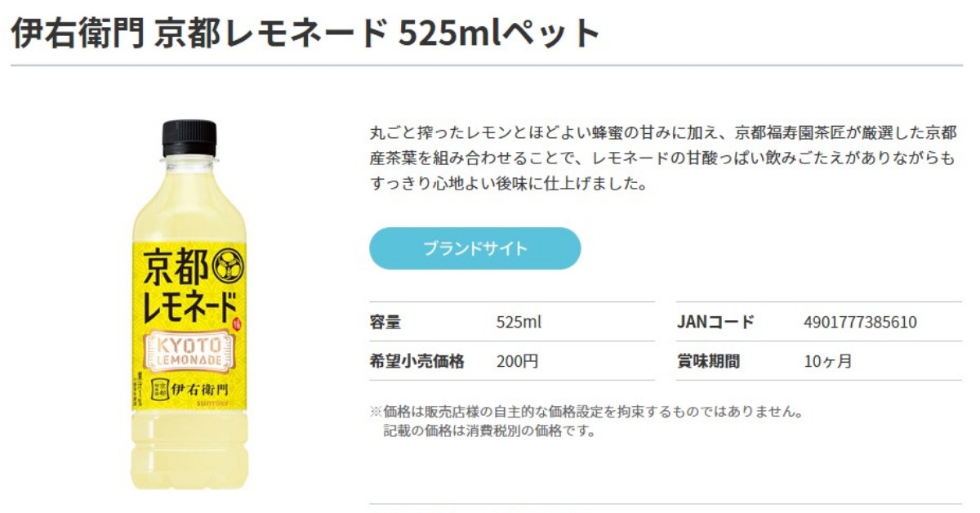The height and width of the screenshot is (513, 980).
Task: Select the 10ヶ月 shelf life value
Action: click(827, 361)
